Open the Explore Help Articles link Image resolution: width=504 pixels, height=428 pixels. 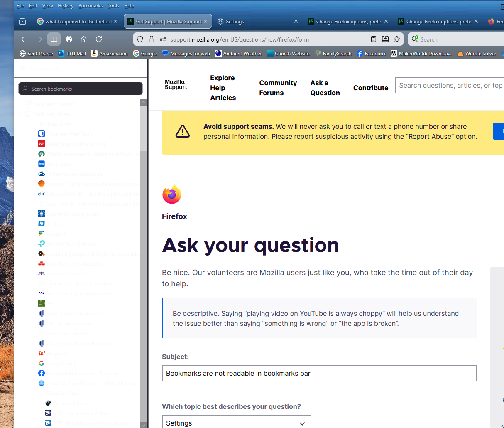click(x=223, y=88)
